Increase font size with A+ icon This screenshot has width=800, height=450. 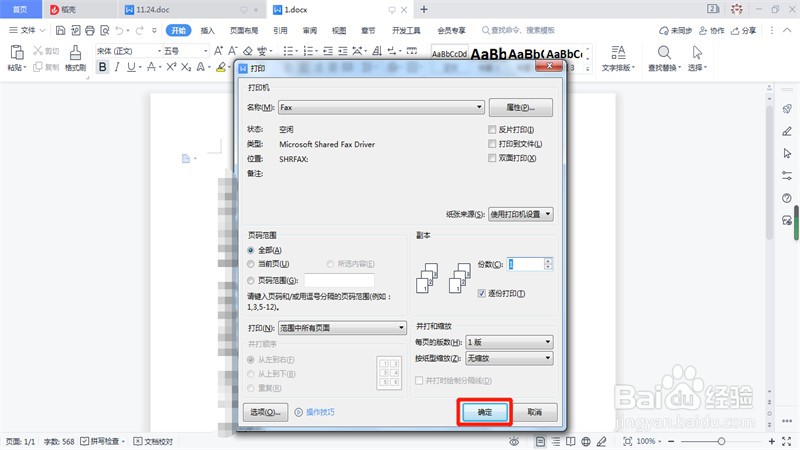(218, 51)
